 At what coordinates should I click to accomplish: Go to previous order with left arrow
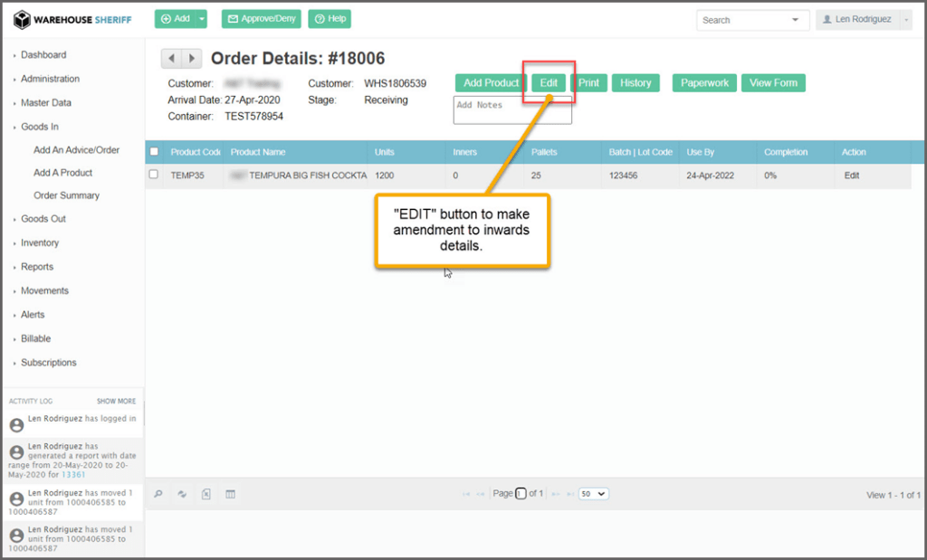coord(171,59)
